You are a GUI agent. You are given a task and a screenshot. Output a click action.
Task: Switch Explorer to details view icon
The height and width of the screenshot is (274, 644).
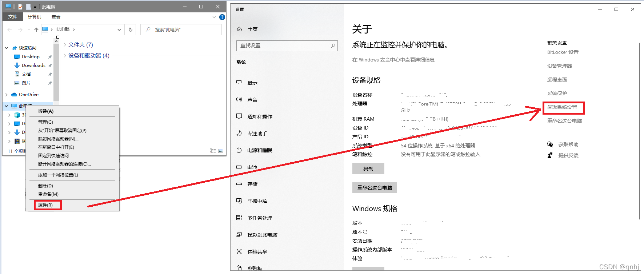[213, 151]
